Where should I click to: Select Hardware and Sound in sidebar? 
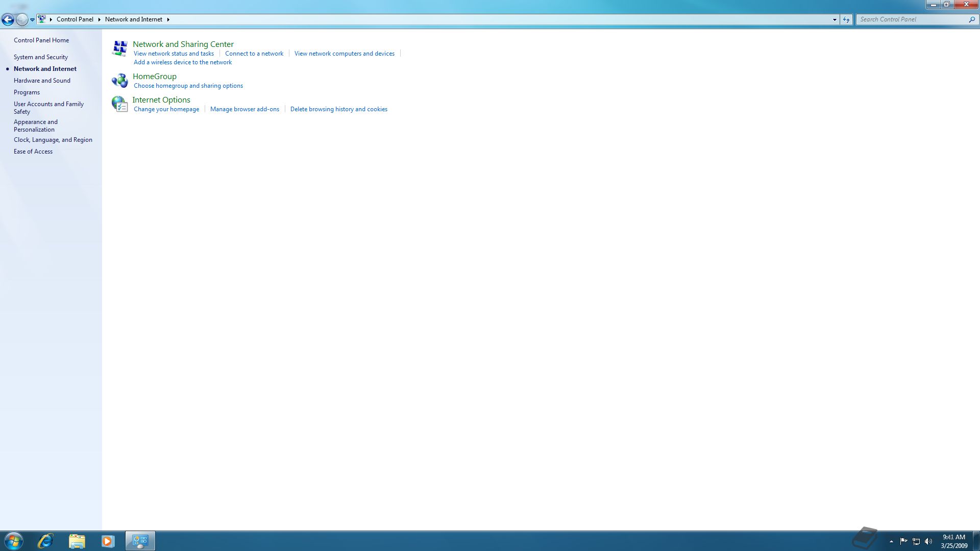click(42, 81)
